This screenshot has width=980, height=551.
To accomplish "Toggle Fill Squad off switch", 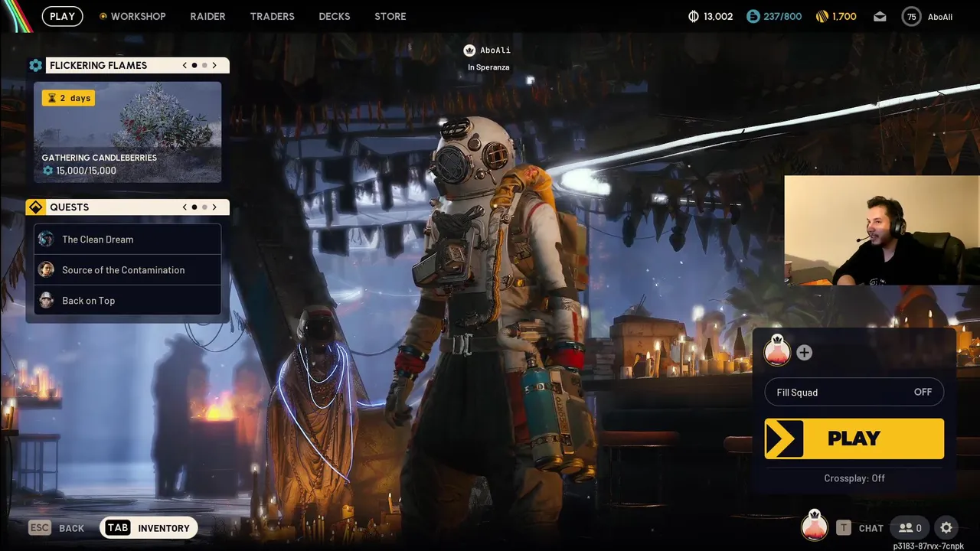I will click(854, 392).
